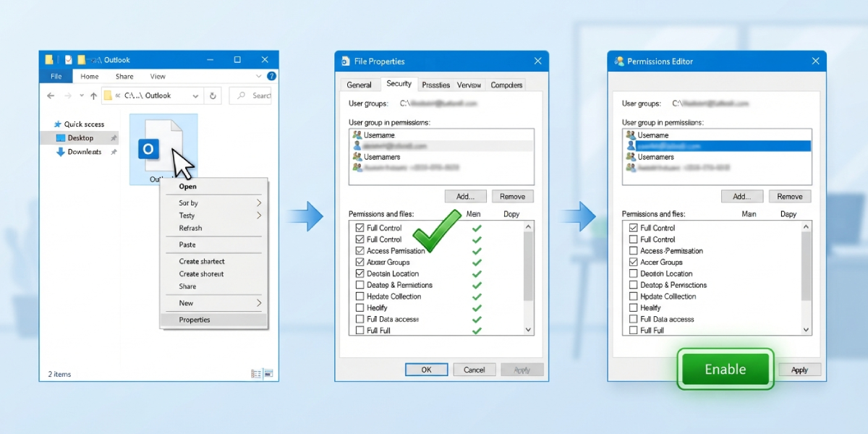Click the user icon beside Username in File Properties
Screen dimensions: 868x434
(x=357, y=135)
